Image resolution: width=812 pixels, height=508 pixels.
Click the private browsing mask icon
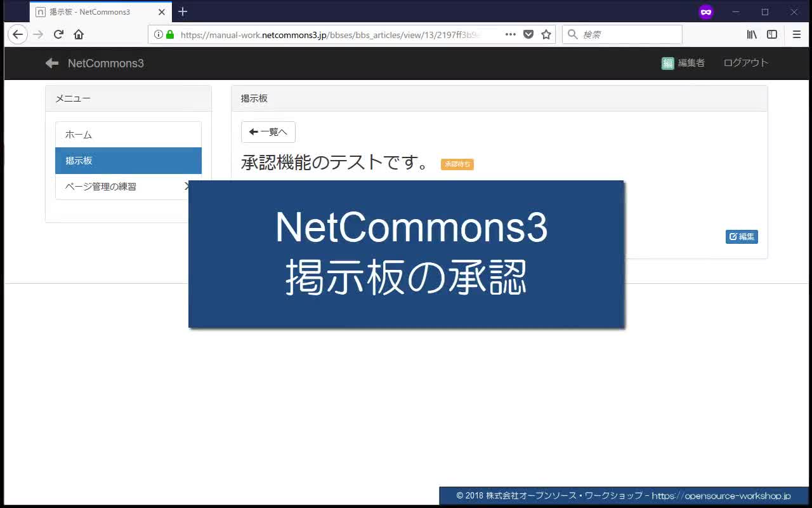tap(706, 12)
